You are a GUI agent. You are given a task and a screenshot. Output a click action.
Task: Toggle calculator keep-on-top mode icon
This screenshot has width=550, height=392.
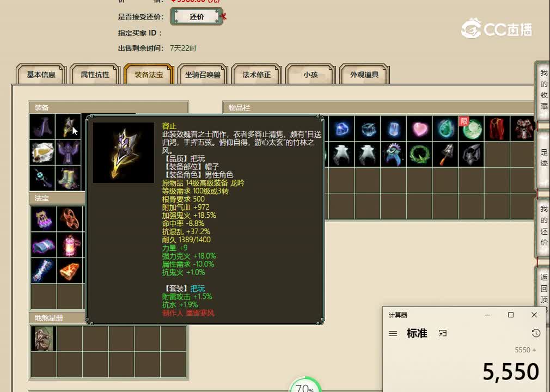[443, 333]
